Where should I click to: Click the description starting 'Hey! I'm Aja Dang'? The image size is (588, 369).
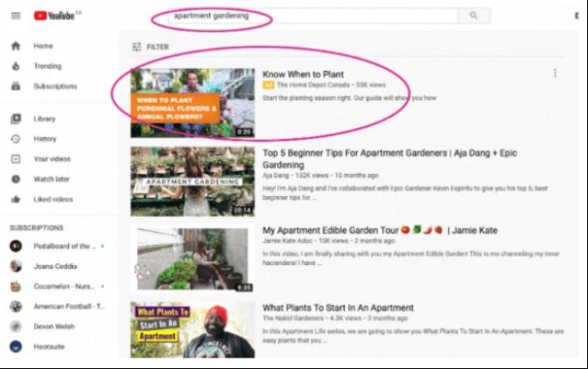(x=405, y=192)
